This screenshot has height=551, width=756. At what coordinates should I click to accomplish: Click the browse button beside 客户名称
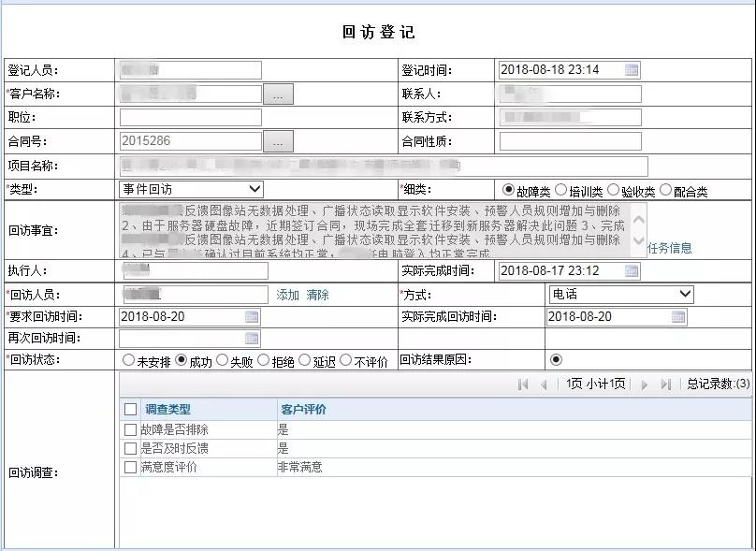pyautogui.click(x=279, y=94)
